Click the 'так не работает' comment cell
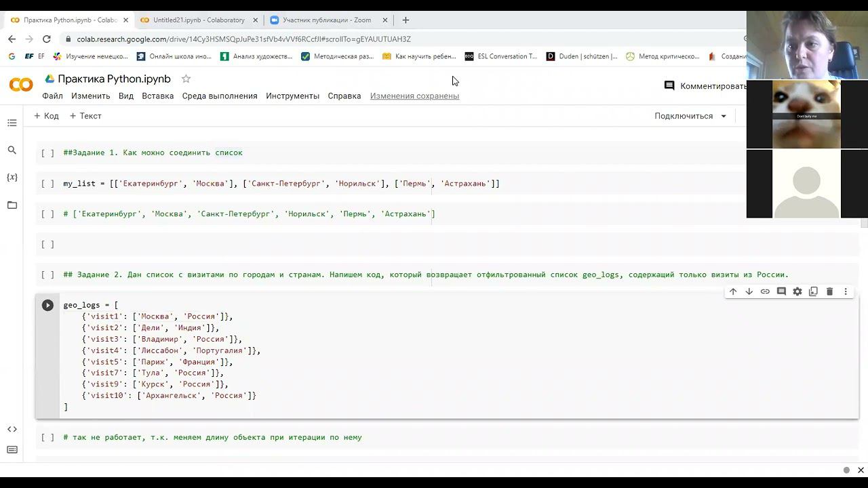 pos(448,437)
